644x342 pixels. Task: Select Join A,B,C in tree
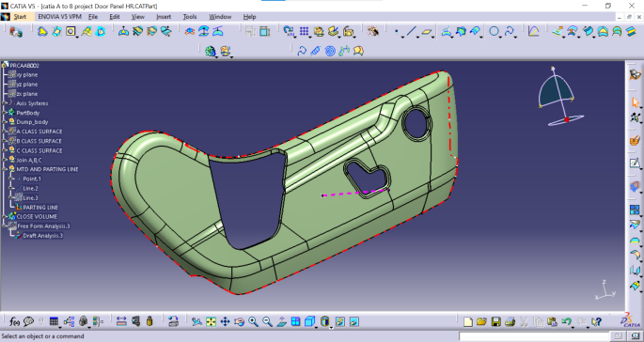(29, 160)
